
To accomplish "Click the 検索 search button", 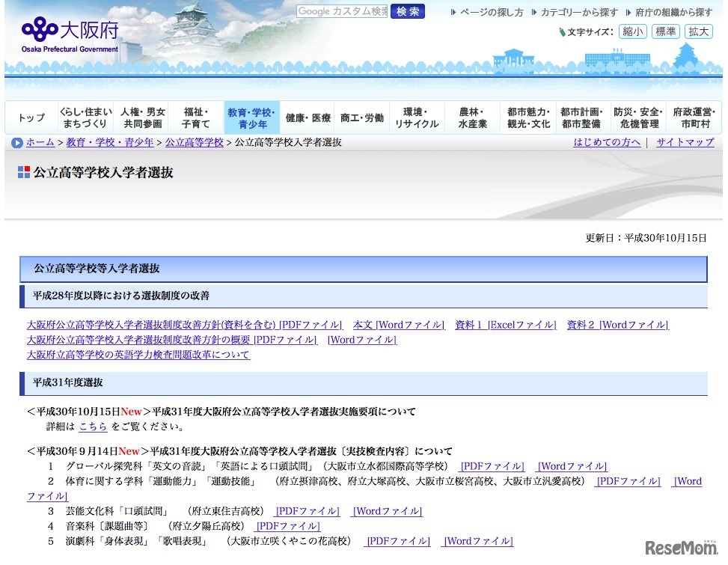I will 407,11.
